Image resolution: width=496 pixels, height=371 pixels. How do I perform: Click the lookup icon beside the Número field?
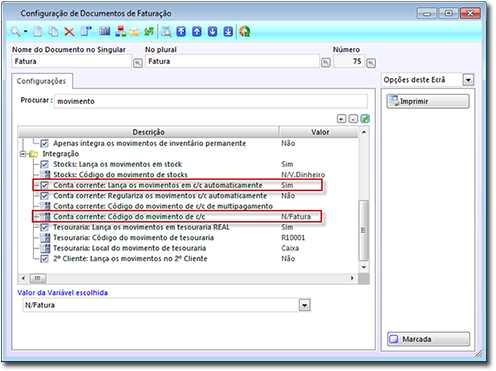tap(371, 63)
